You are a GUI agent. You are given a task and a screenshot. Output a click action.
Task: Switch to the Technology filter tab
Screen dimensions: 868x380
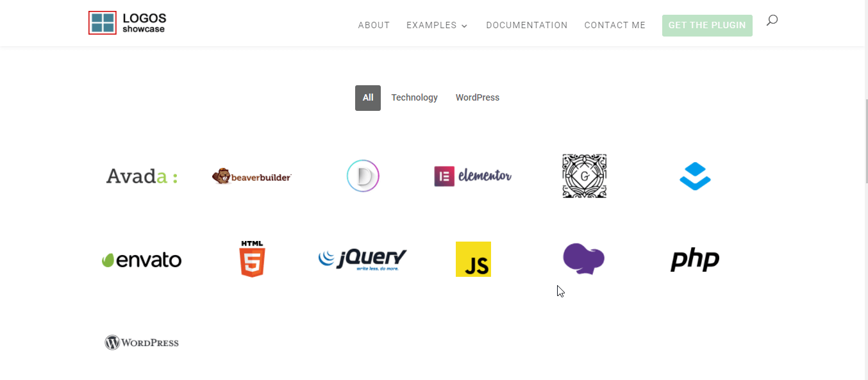(x=414, y=97)
